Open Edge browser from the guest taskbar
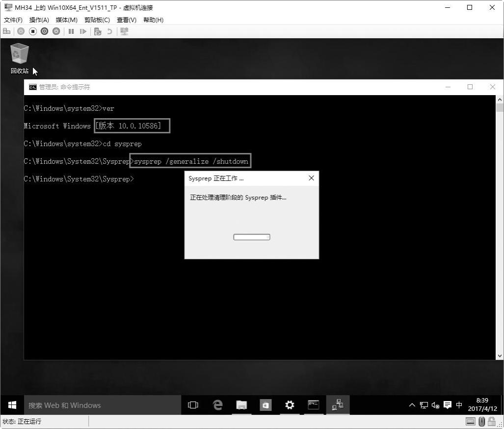 (217, 405)
